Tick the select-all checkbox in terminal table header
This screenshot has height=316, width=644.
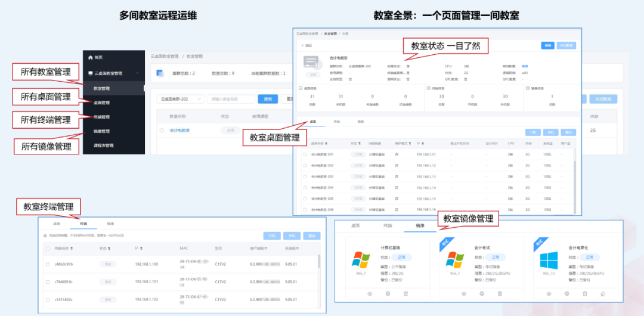48,249
